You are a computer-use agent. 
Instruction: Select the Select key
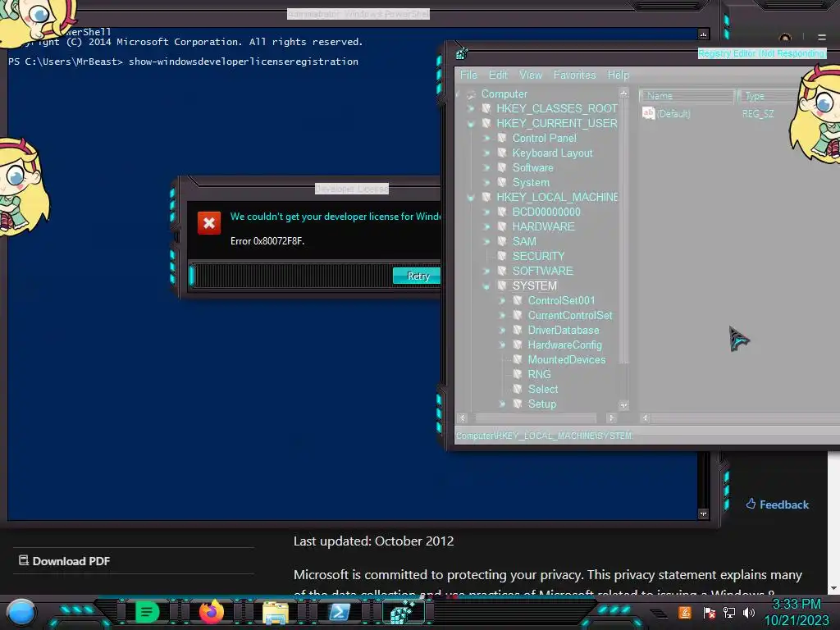click(543, 390)
